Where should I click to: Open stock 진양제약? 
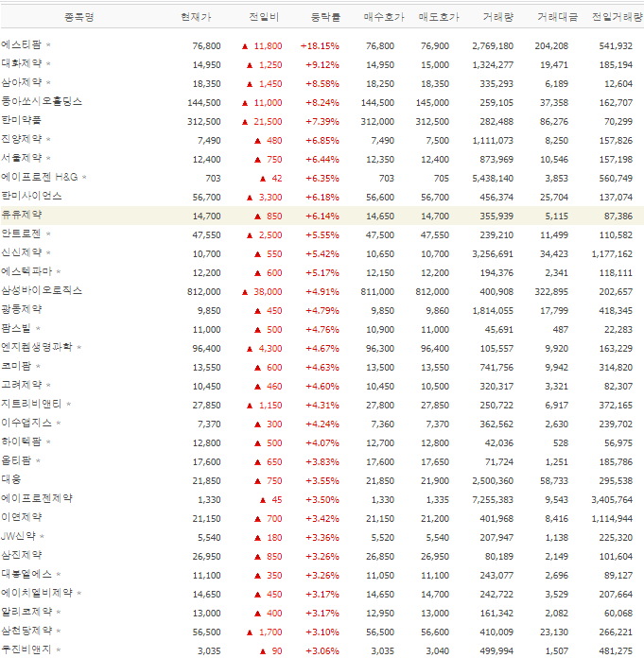(21, 139)
